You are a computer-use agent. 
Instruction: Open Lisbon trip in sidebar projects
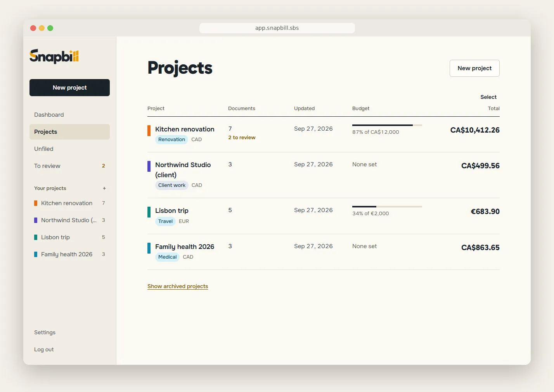[69, 237]
